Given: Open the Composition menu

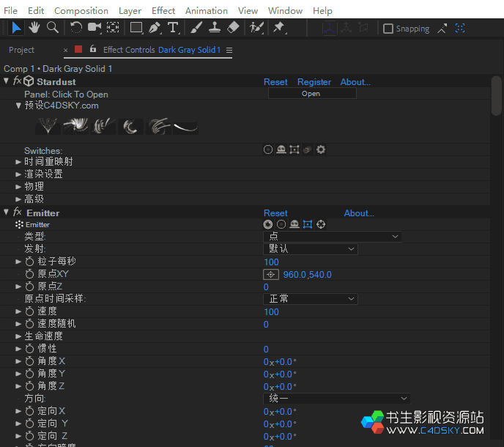Looking at the screenshot, I should click(81, 10).
